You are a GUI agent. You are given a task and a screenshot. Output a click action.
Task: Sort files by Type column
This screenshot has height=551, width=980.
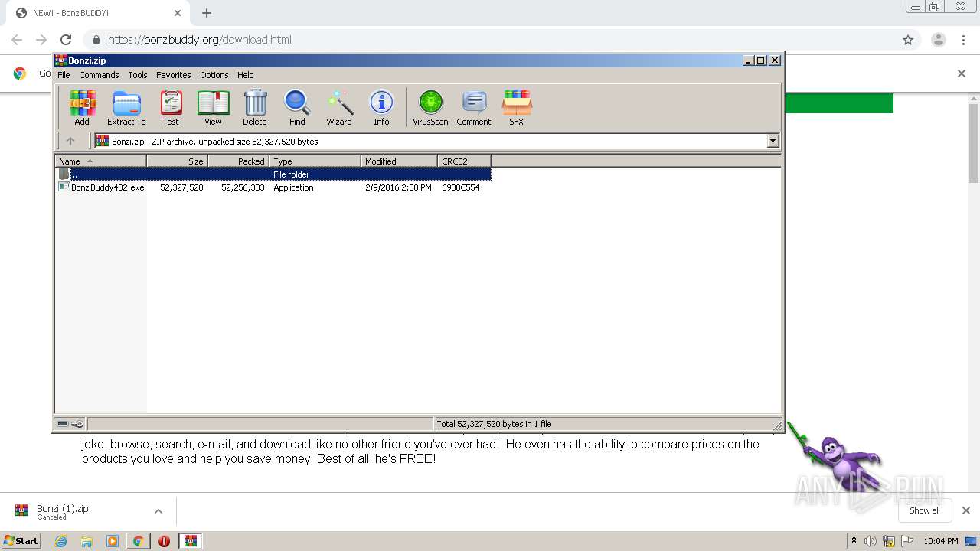pyautogui.click(x=315, y=161)
